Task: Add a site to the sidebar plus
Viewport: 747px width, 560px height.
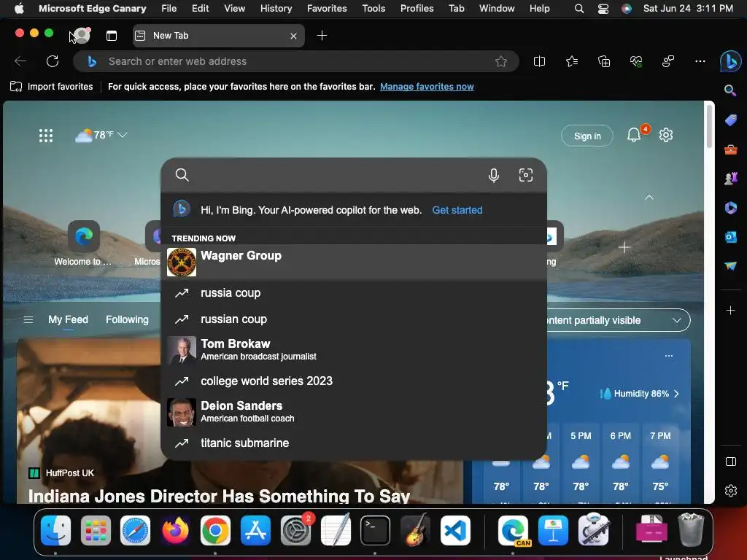Action: pos(730,311)
